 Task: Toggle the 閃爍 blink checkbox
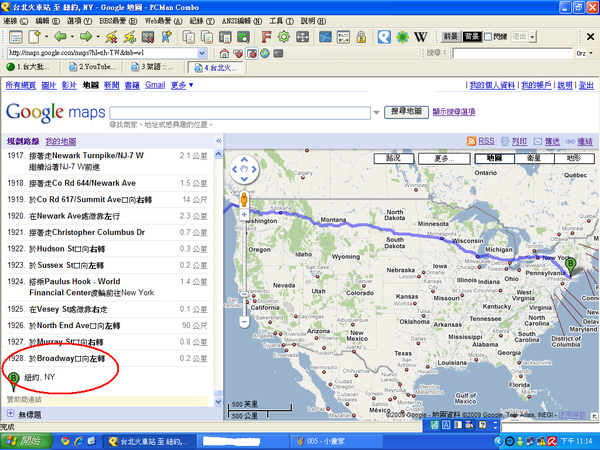point(488,37)
